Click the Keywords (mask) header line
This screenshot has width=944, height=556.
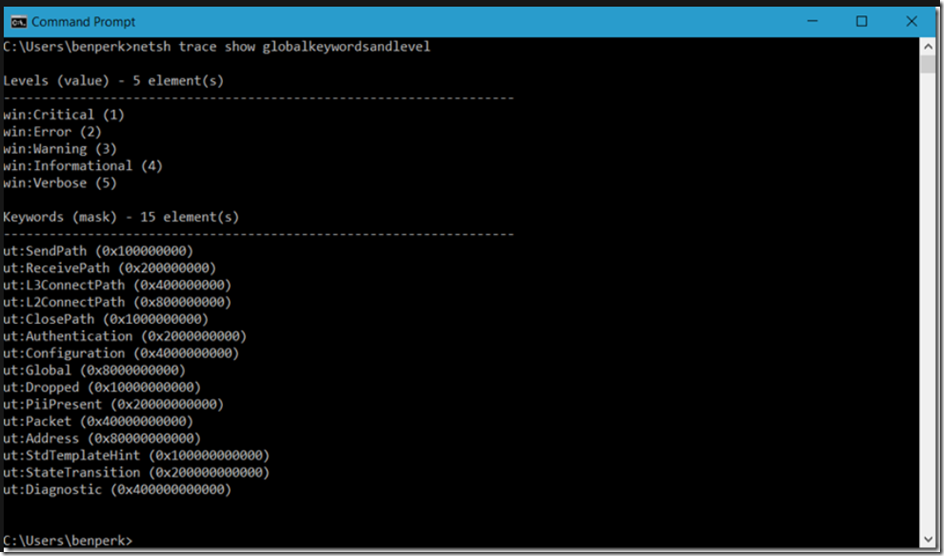[121, 217]
